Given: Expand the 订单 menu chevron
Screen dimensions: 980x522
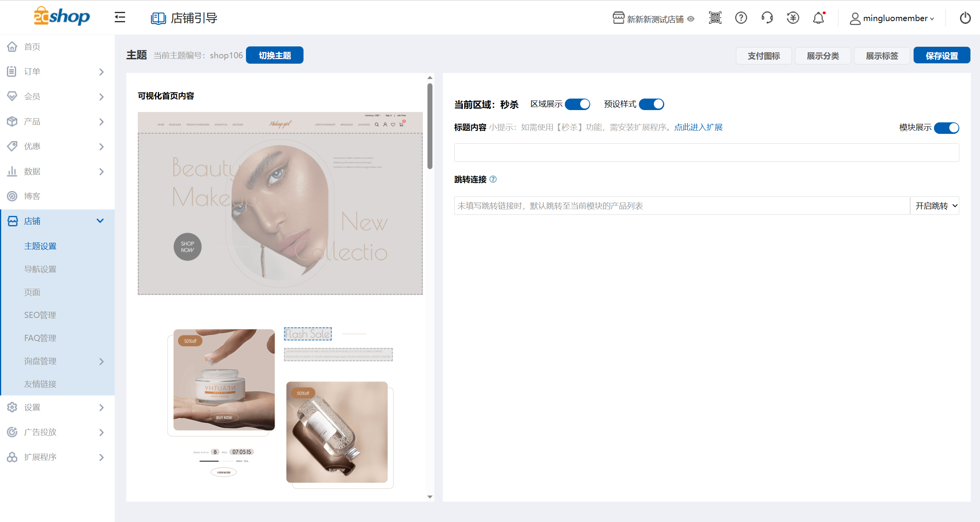Looking at the screenshot, I should click(x=101, y=72).
